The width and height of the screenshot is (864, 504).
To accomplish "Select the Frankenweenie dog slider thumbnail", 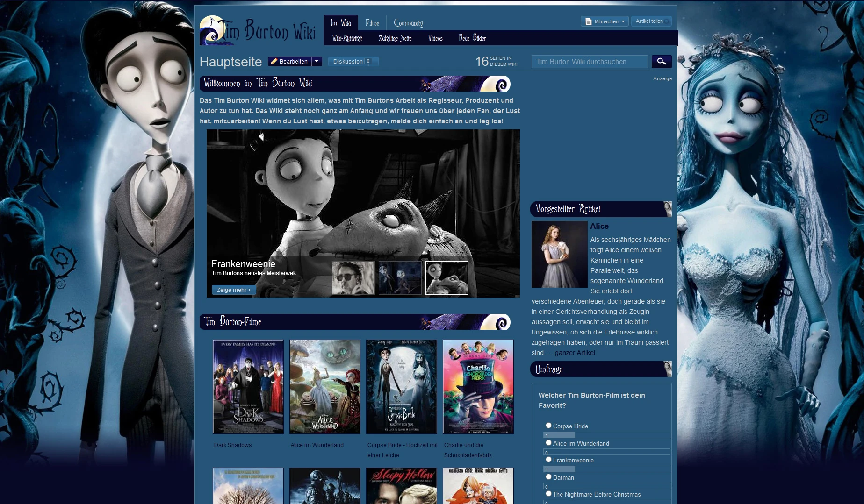I will pos(447,278).
